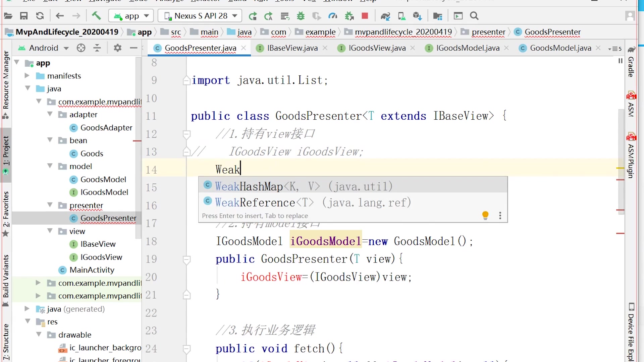
Task: Switch to GoodsModel.java tab
Action: (560, 48)
